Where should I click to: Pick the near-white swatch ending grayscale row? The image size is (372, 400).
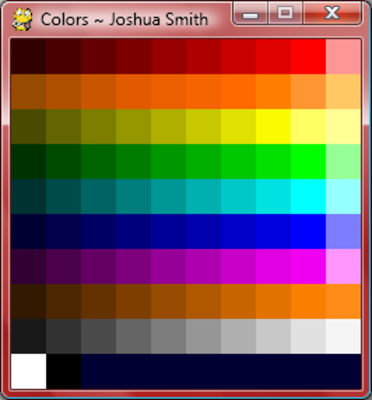tap(343, 336)
